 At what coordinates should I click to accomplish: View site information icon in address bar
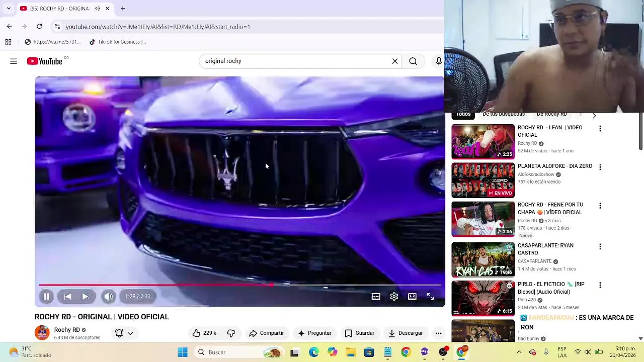[x=57, y=27]
